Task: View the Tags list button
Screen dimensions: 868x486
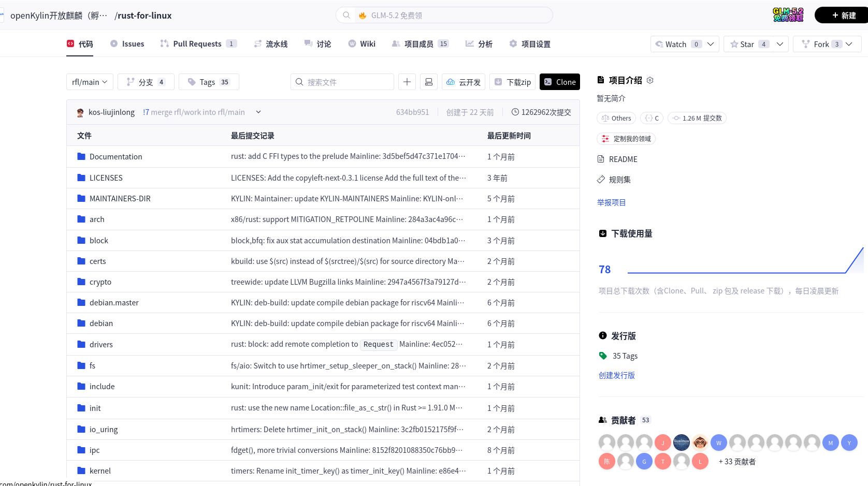Action: point(209,82)
